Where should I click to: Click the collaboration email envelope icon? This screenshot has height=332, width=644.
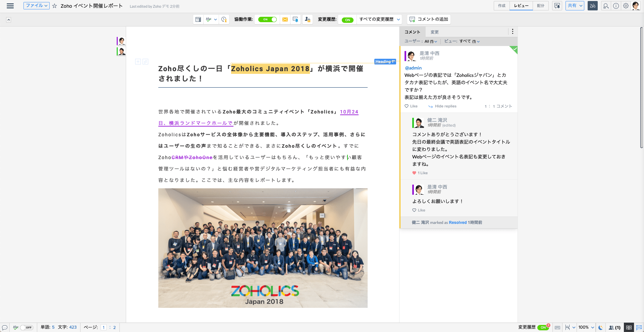click(285, 19)
